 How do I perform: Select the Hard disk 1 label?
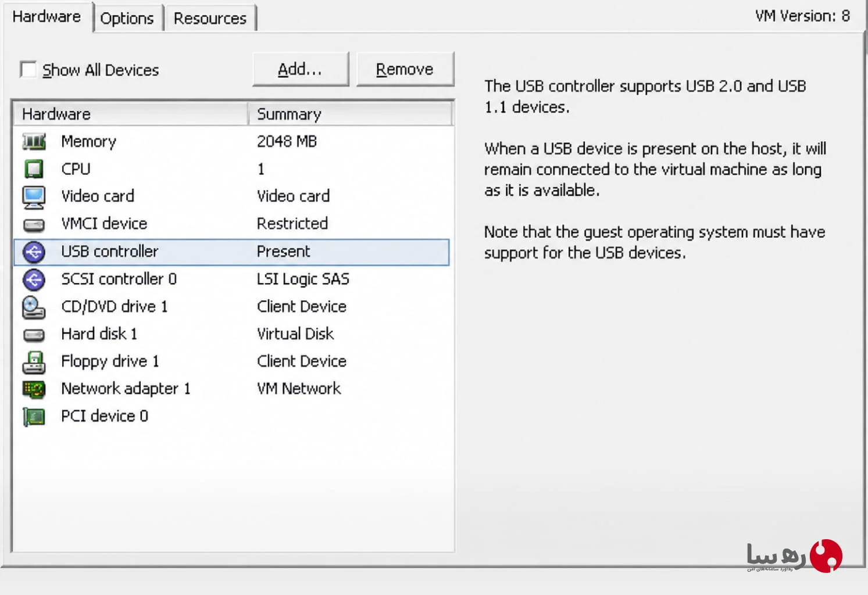[99, 334]
